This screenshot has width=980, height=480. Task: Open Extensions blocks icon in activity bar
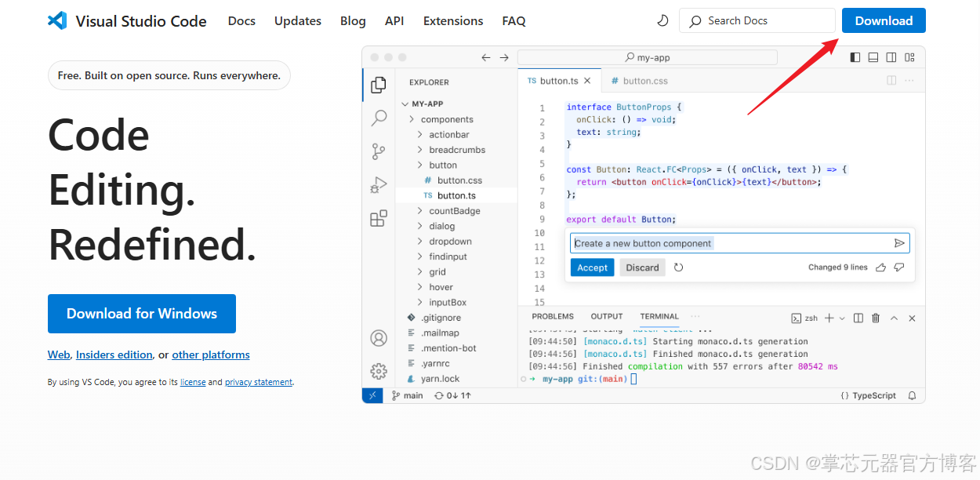[x=379, y=218]
